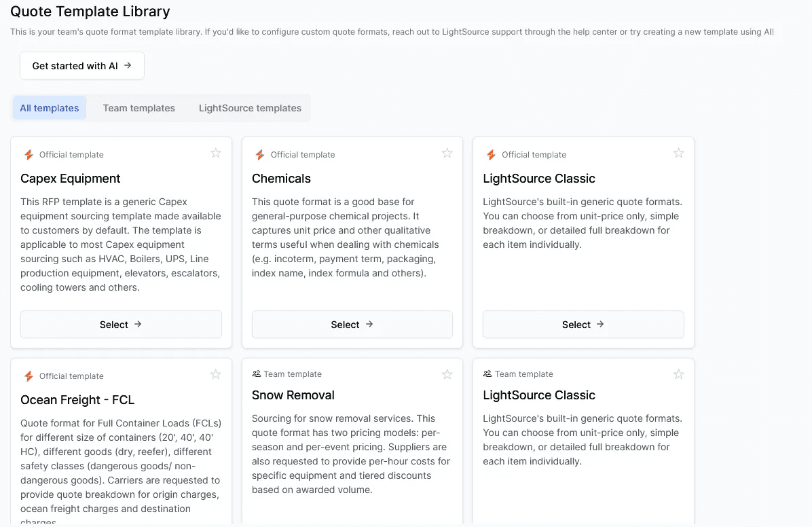Select the Chemicals template
Screen dimensions: 812x527
[x=352, y=325]
